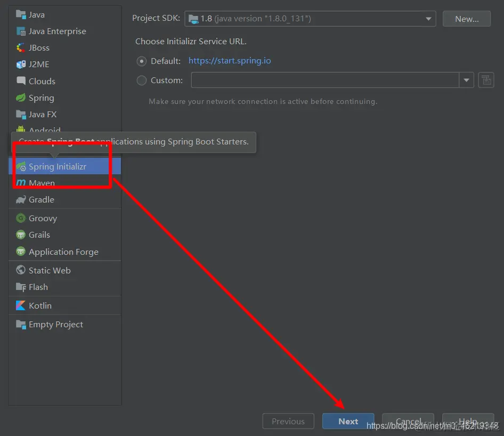Choose the Kotlin label in list
Screen dimensions: 504x436
pos(40,305)
